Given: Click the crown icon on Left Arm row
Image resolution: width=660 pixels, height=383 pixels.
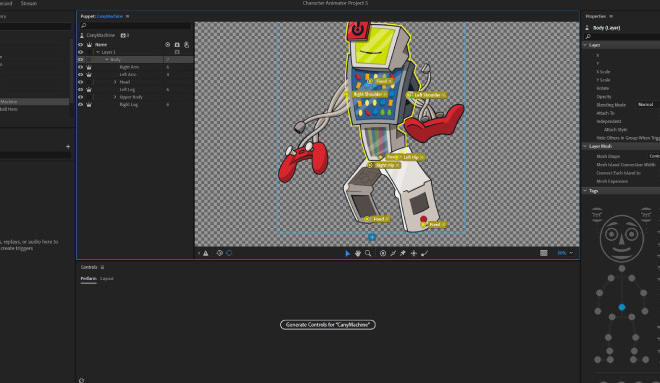Looking at the screenshot, I should point(89,75).
